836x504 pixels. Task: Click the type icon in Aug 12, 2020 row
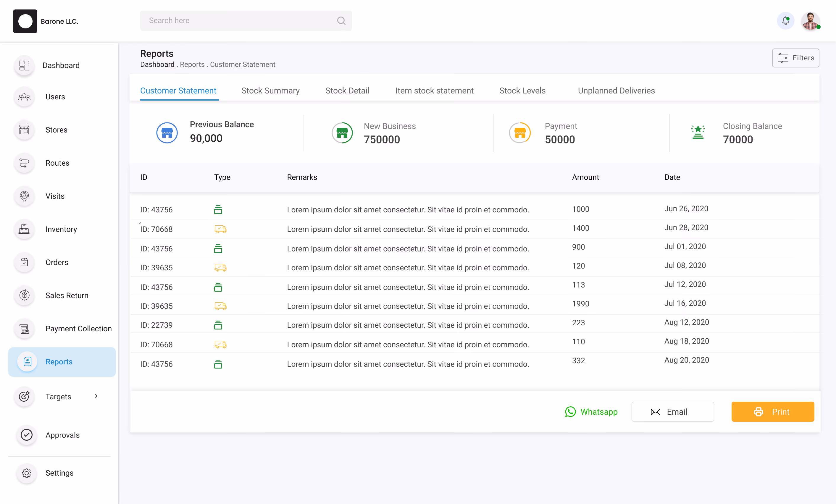click(x=218, y=325)
